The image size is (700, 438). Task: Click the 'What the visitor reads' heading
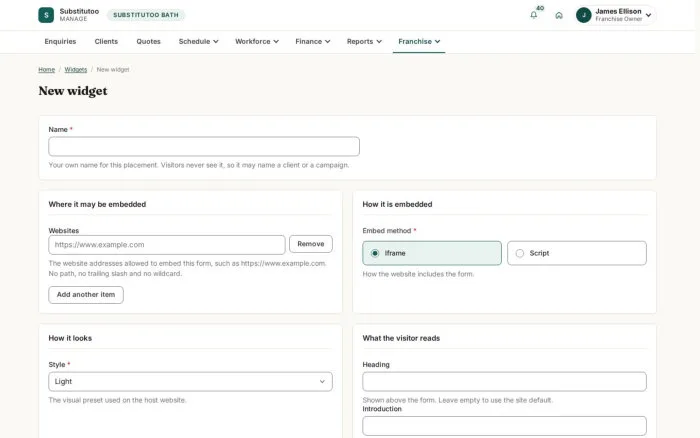point(401,338)
